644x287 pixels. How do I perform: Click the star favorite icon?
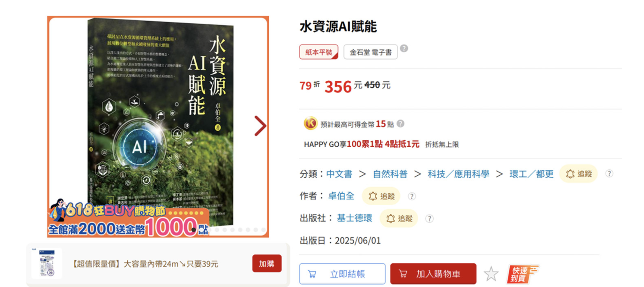click(x=491, y=274)
